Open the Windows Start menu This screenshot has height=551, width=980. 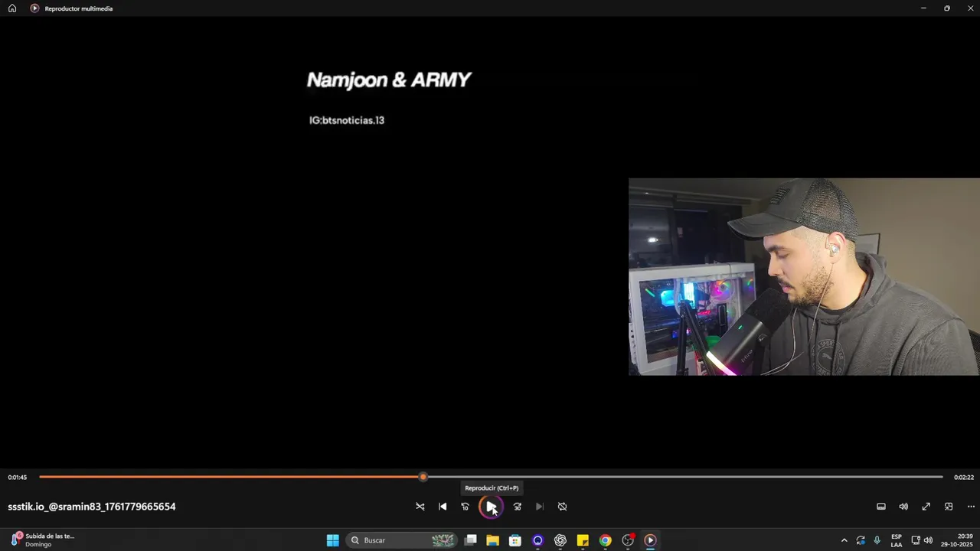point(333,540)
